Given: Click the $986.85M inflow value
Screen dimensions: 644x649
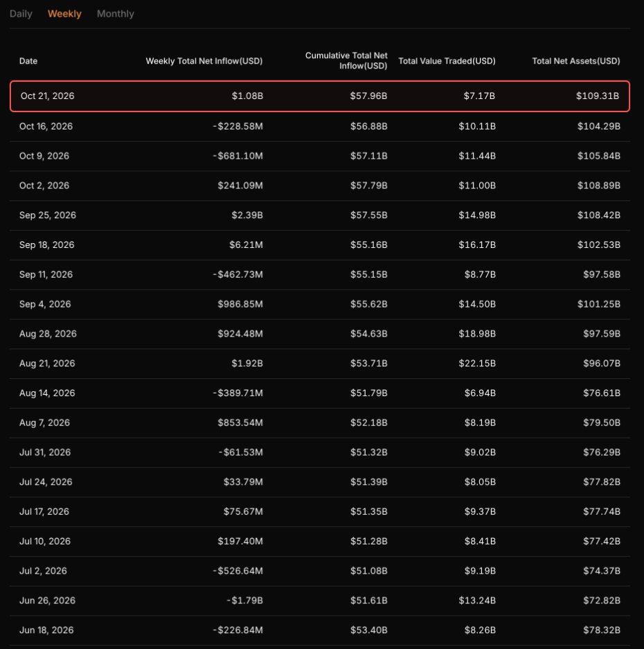Looking at the screenshot, I should click(240, 304).
